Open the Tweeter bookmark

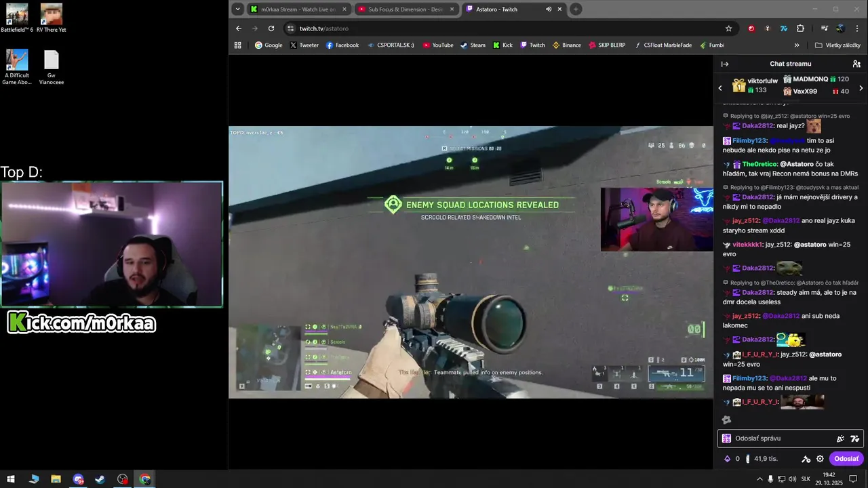pos(304,45)
